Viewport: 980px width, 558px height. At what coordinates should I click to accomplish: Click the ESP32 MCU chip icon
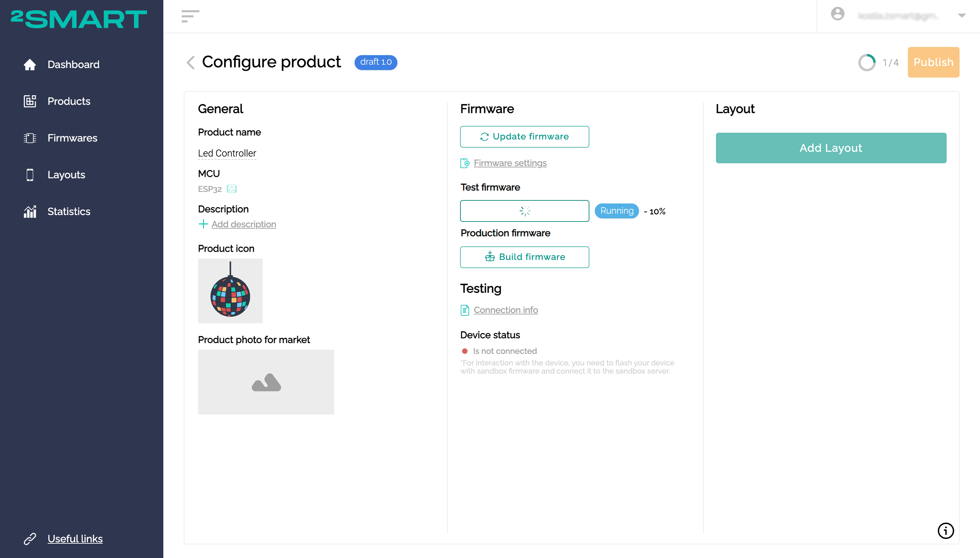231,189
